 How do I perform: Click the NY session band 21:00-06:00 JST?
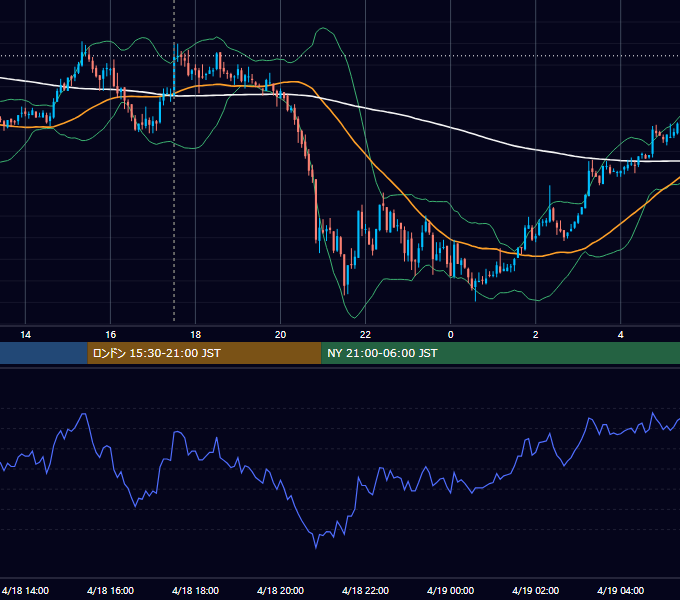click(x=500, y=353)
